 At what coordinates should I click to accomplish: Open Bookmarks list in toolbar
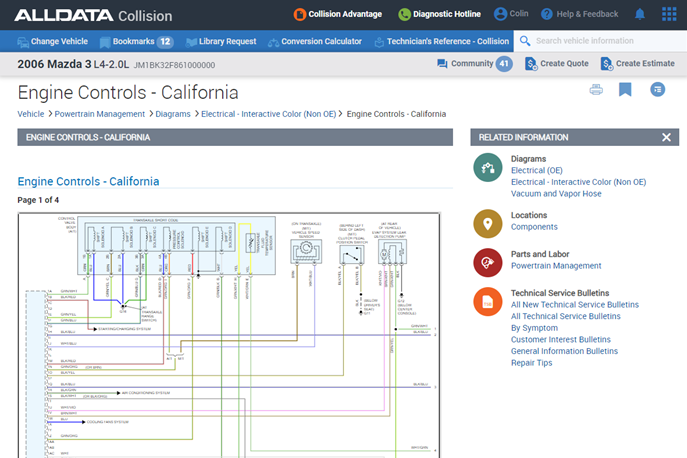136,42
